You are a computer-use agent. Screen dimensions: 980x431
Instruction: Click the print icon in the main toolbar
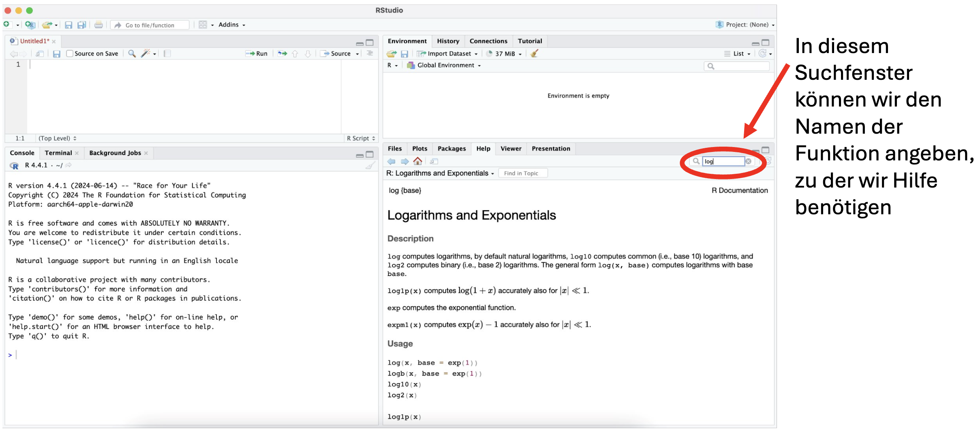pyautogui.click(x=98, y=25)
